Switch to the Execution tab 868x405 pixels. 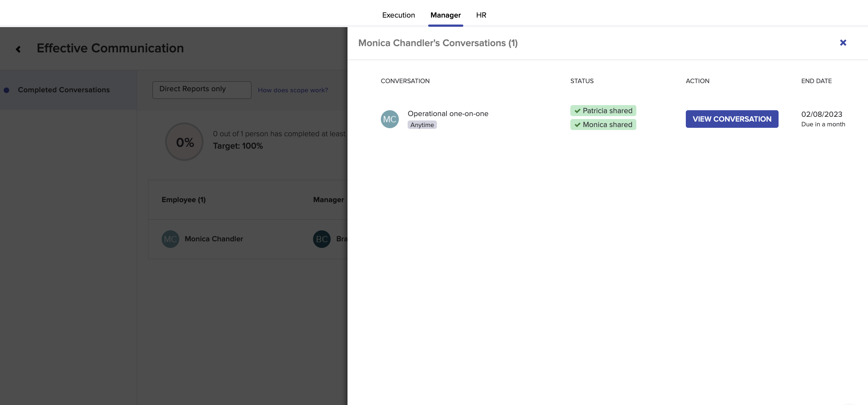(x=398, y=15)
